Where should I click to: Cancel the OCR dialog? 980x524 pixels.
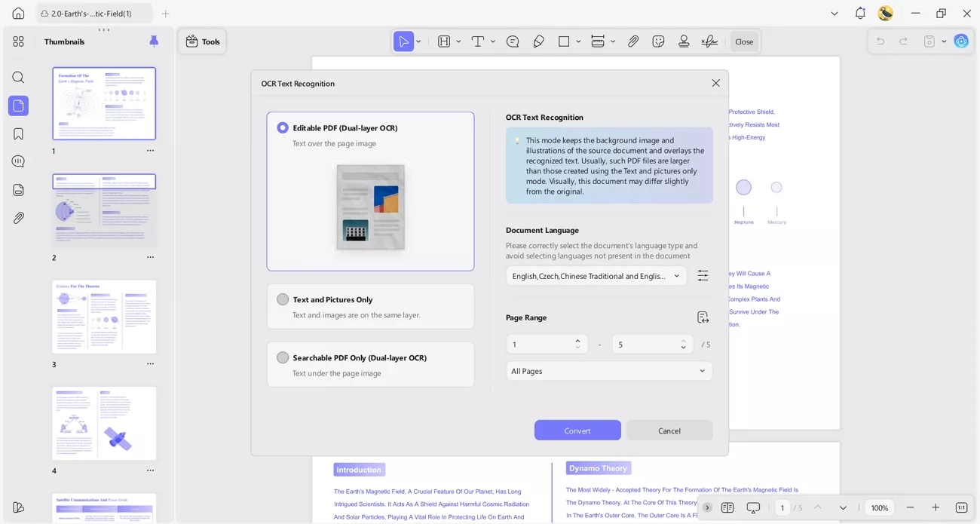[x=669, y=430]
